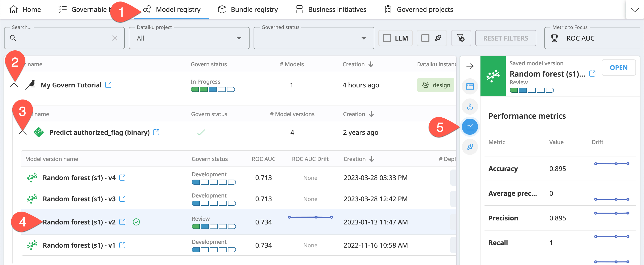Open Random forest v2 external link icon
Viewport: 644px width, 265px height.
click(122, 222)
